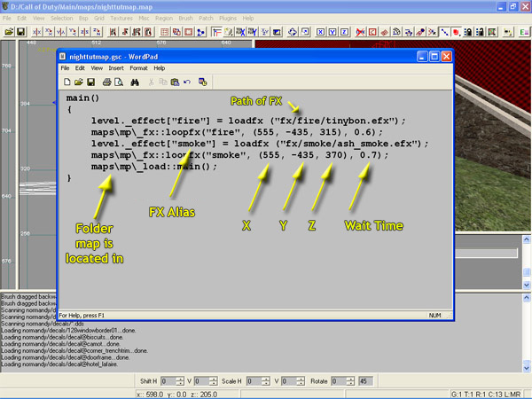Open WordPad's Insert menu
This screenshot has height=399, width=532.
pos(116,68)
